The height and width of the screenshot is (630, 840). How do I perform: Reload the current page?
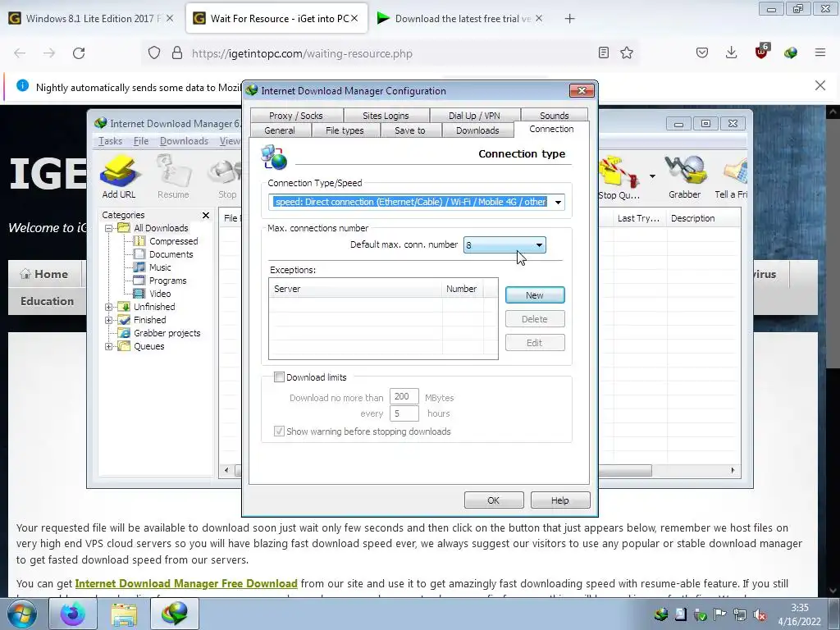coord(79,53)
